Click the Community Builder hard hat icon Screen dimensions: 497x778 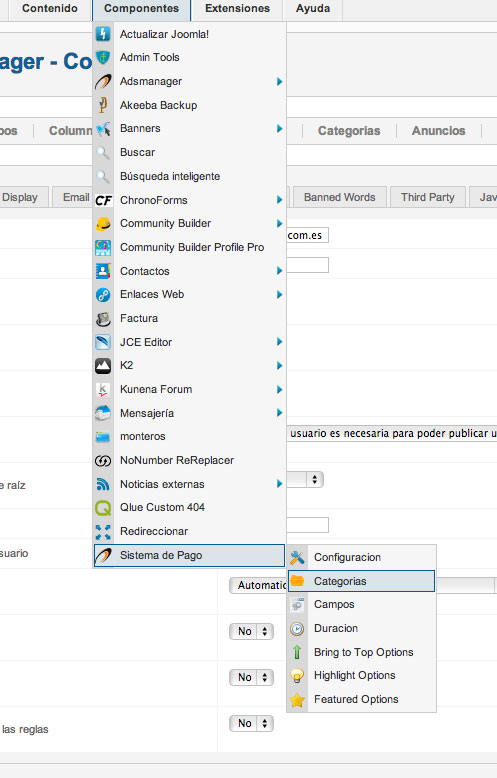pyautogui.click(x=103, y=224)
